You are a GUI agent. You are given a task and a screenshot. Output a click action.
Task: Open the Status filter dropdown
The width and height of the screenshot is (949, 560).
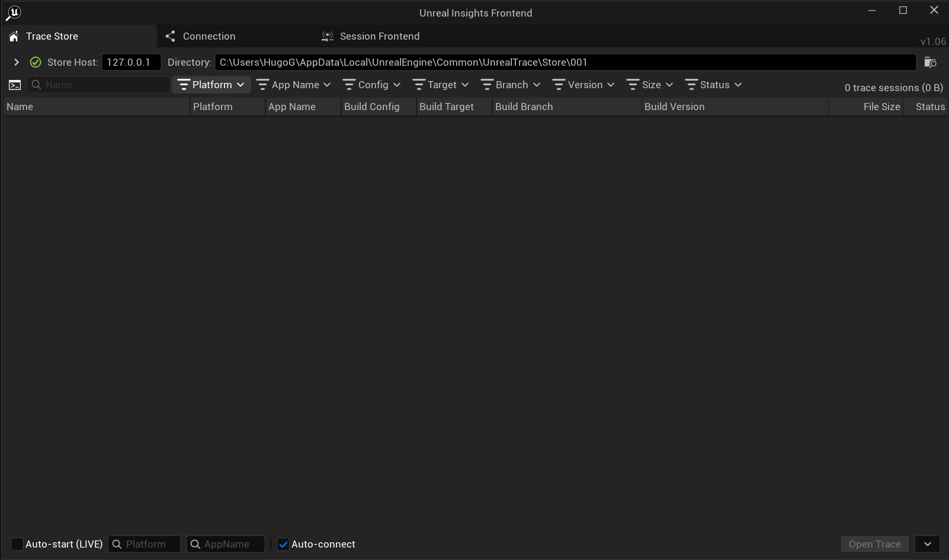714,85
